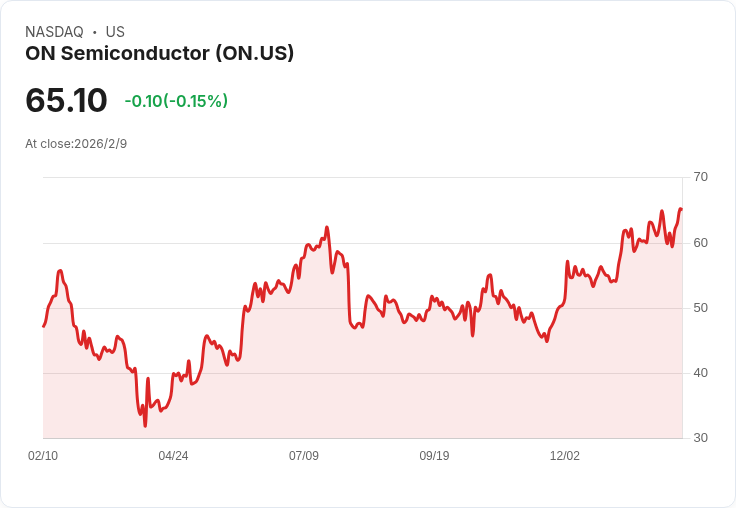
Task: Click the 07/09 date axis label
Action: click(x=304, y=455)
